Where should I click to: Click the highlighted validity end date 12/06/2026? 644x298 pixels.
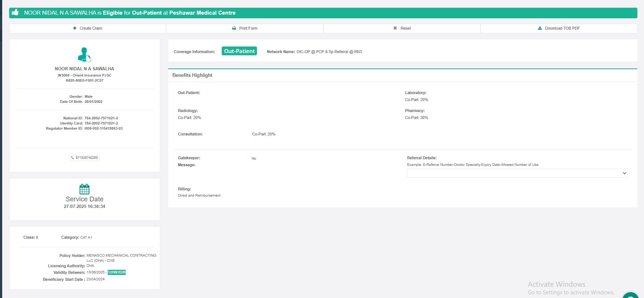117,272
